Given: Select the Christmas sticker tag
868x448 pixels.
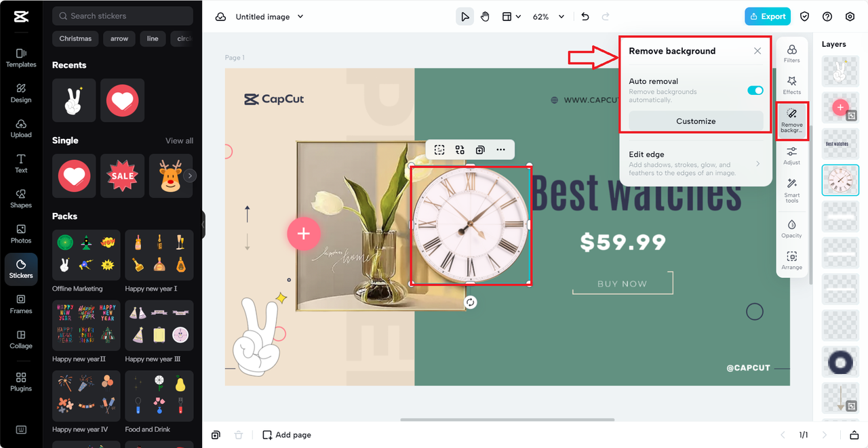Looking at the screenshot, I should point(75,39).
